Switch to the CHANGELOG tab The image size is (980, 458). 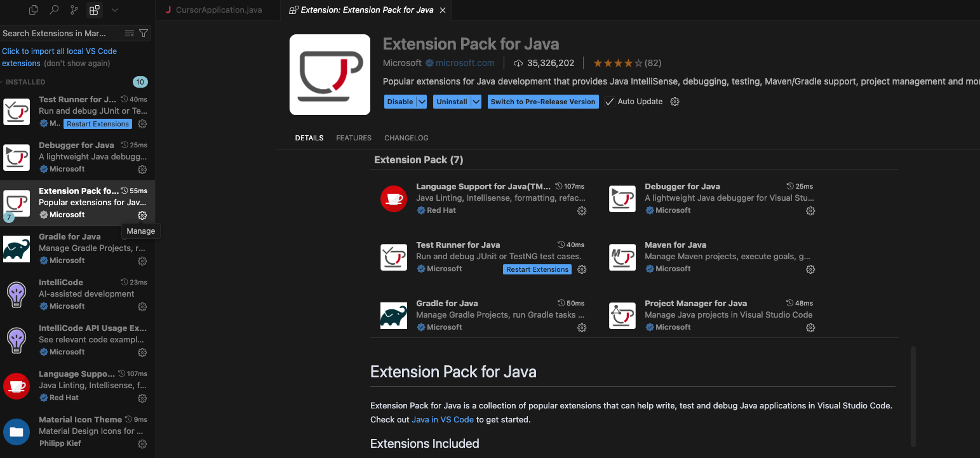pyautogui.click(x=406, y=138)
